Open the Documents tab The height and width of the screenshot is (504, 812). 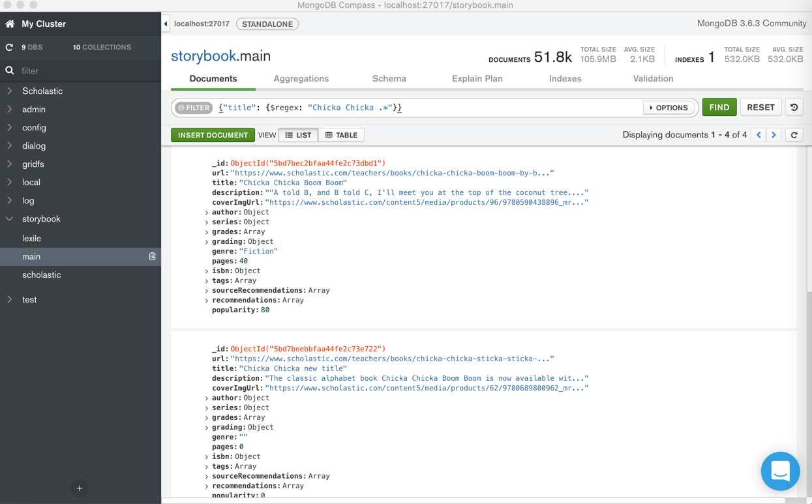[x=213, y=79]
